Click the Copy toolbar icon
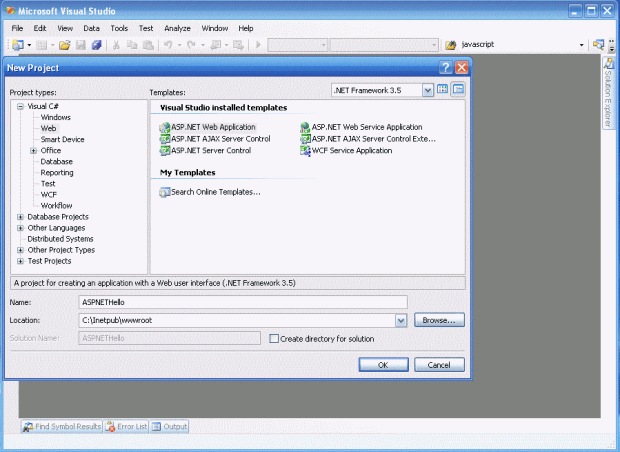Screen dimensions: 620x452 pos(132,45)
